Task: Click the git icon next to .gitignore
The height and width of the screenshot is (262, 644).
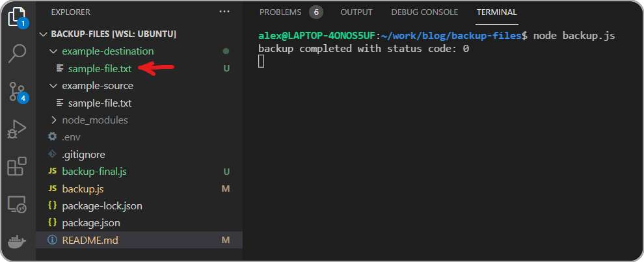Action: coord(52,155)
